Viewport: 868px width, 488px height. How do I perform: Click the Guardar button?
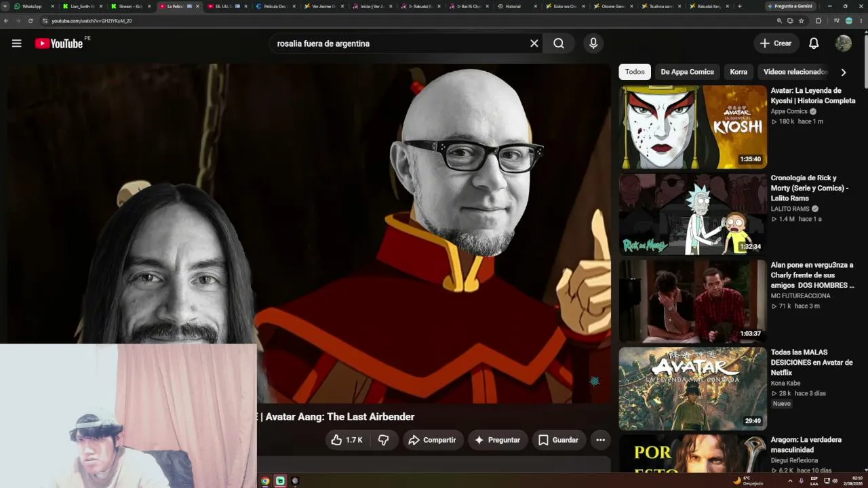[559, 440]
